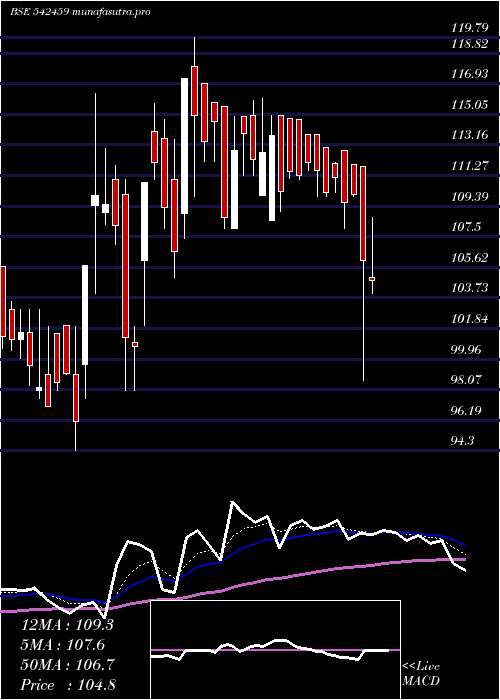This screenshot has width=500, height=700.
Task: Click the 12MA : 109.3 reading
Action: tap(67, 625)
